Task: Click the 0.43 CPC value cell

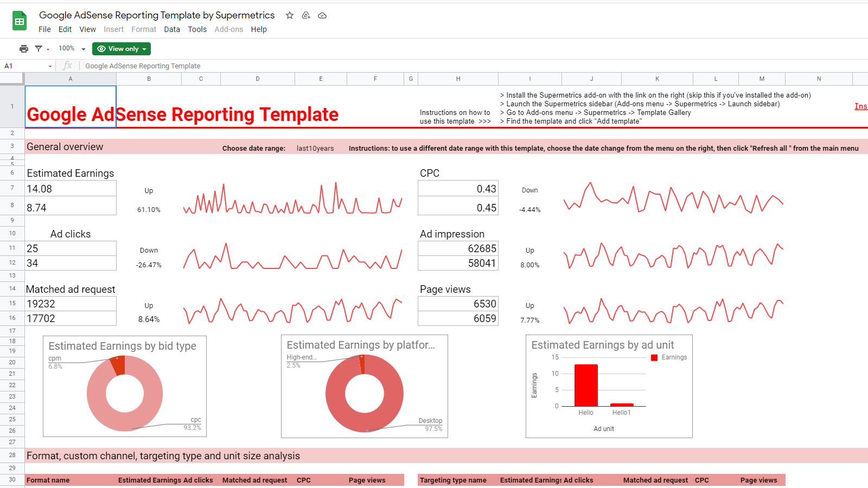Action: (458, 189)
